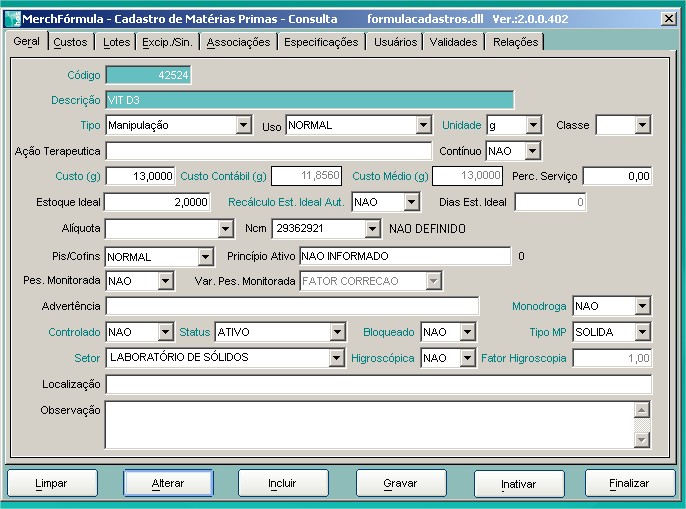Expand the Unidade dropdown

click(533, 125)
